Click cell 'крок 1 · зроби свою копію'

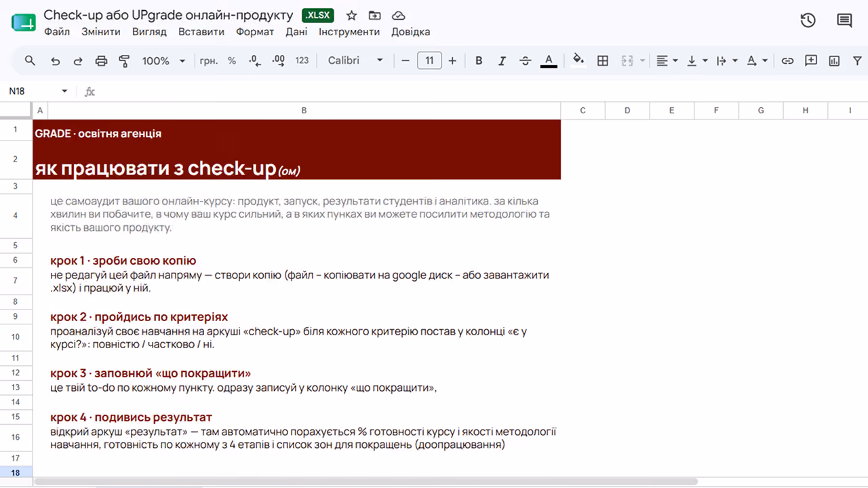click(304, 261)
